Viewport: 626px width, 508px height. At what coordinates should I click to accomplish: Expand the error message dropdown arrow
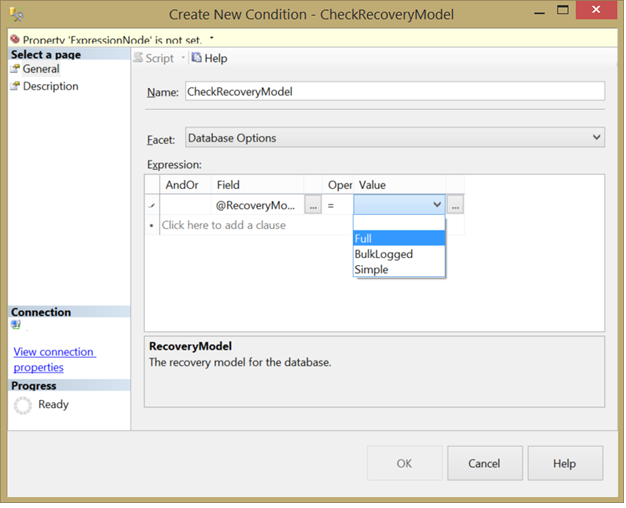pyautogui.click(x=212, y=38)
